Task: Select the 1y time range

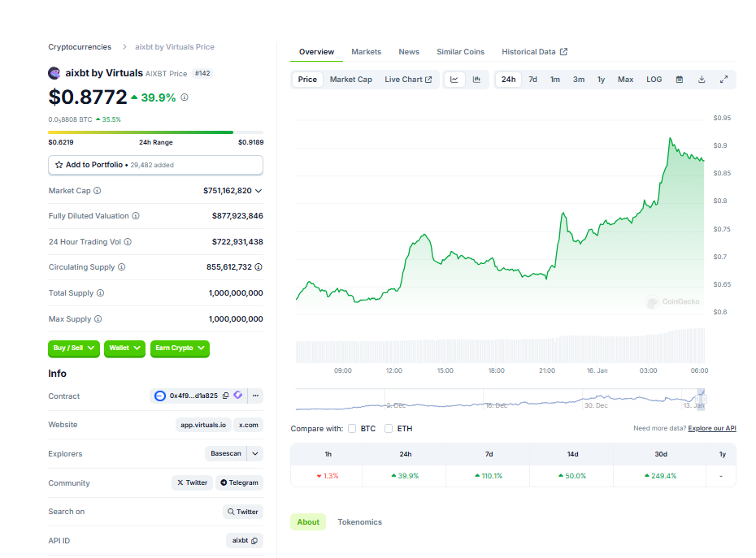Action: 601,80
